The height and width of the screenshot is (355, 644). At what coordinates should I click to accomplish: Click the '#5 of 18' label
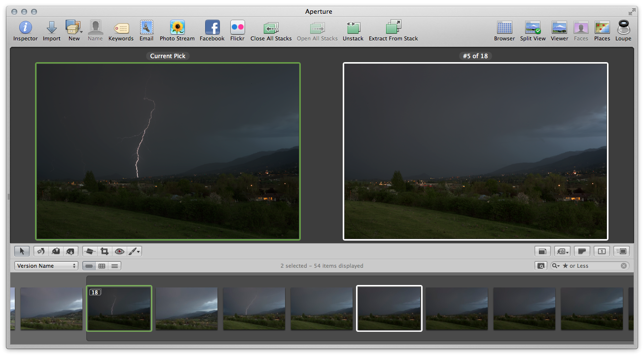[475, 56]
